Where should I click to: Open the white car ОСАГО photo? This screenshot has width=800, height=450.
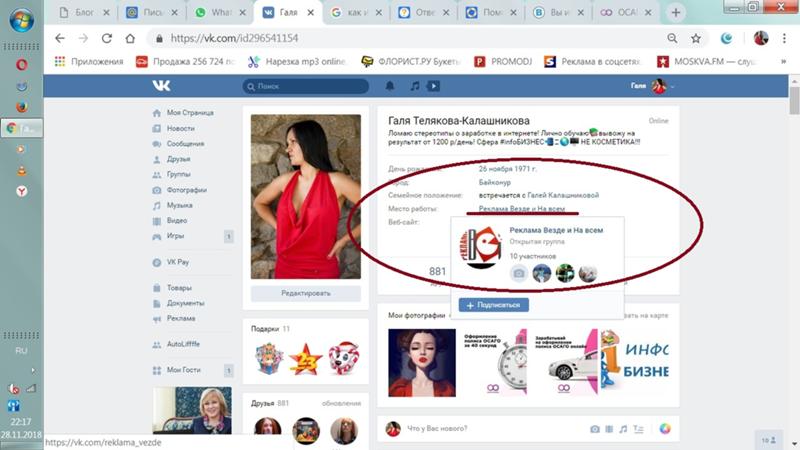565,363
